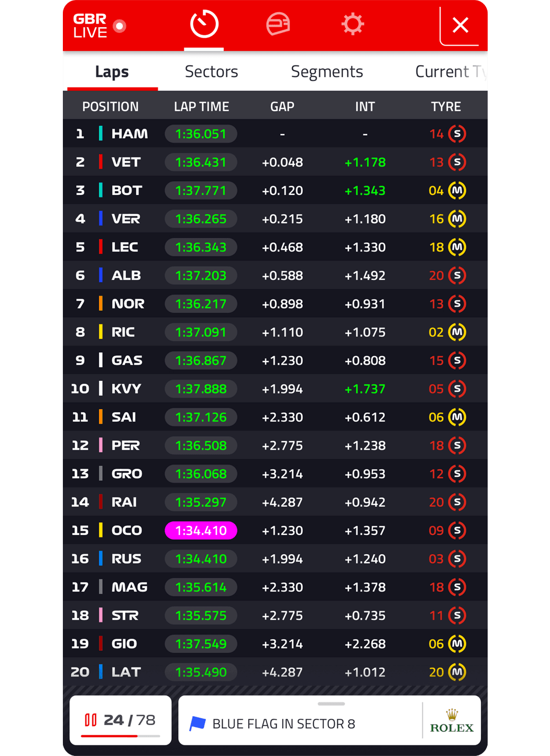This screenshot has width=550, height=756.
Task: Select the driver helmet icon
Action: [279, 24]
